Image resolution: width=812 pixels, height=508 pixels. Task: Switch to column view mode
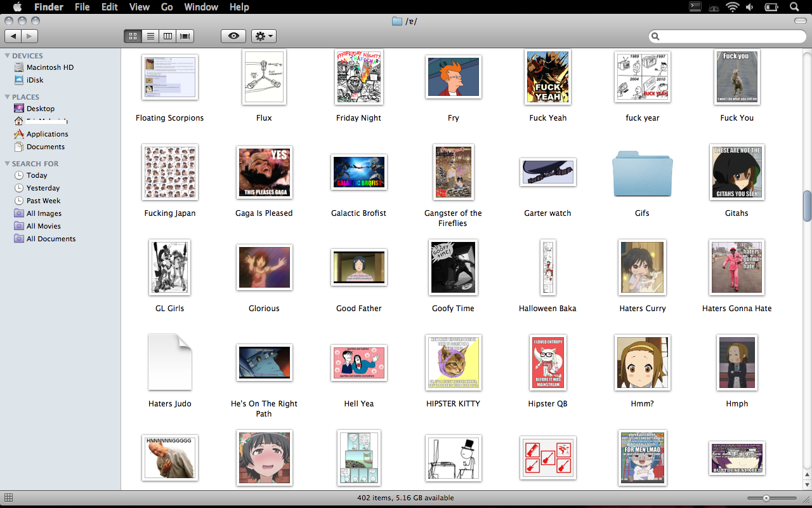pyautogui.click(x=167, y=36)
